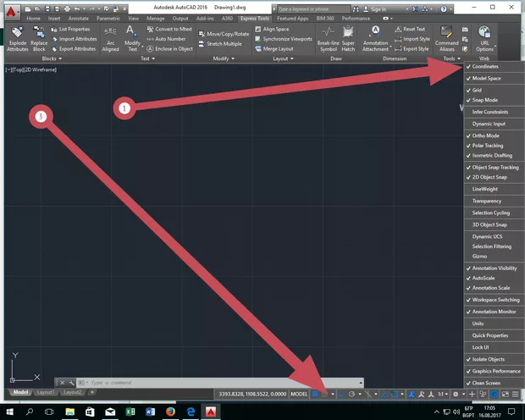This screenshot has height=420, width=525.
Task: Click the Super Hatch tool
Action: [348, 40]
